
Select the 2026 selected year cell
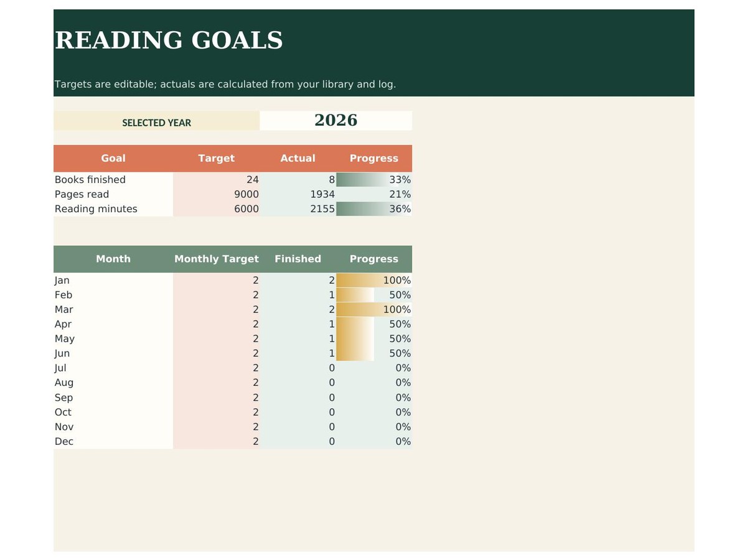[336, 121]
